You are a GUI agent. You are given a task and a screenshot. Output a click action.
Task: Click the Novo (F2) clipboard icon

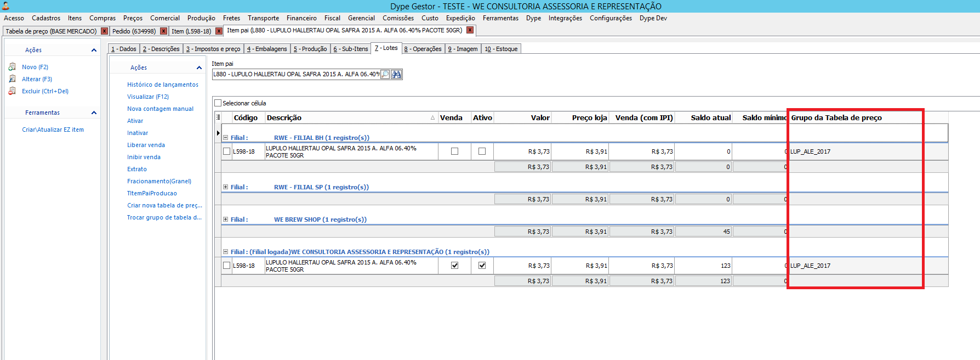click(x=12, y=67)
